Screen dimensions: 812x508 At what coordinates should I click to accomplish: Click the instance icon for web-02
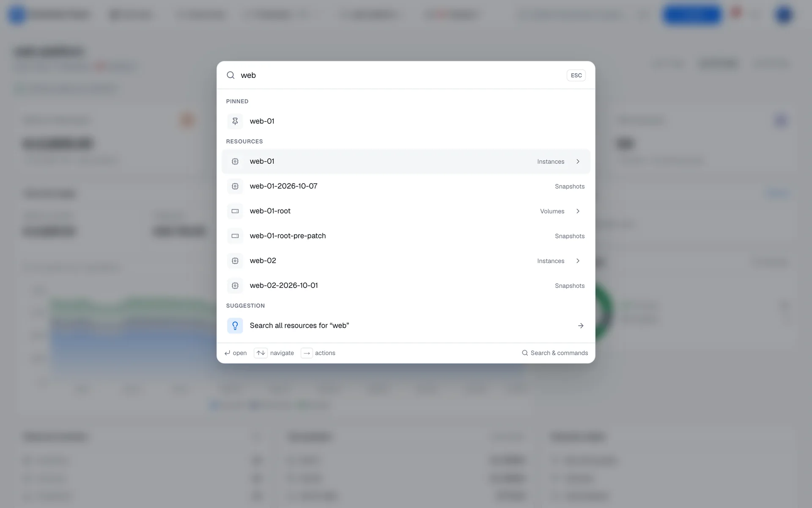pyautogui.click(x=235, y=261)
